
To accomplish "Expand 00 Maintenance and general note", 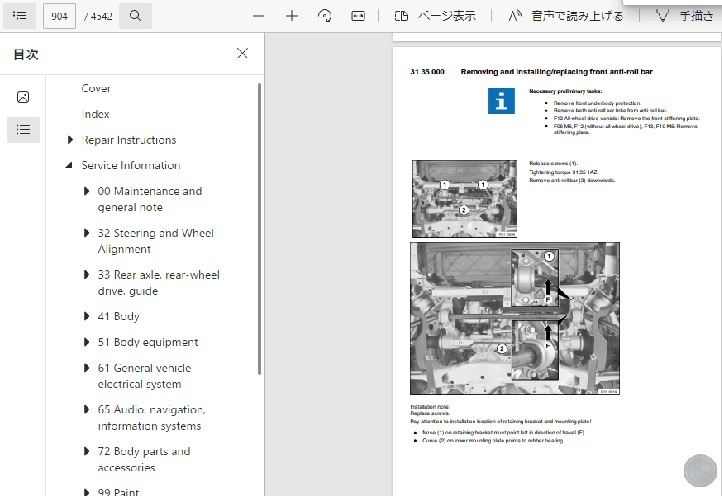I will (x=86, y=191).
